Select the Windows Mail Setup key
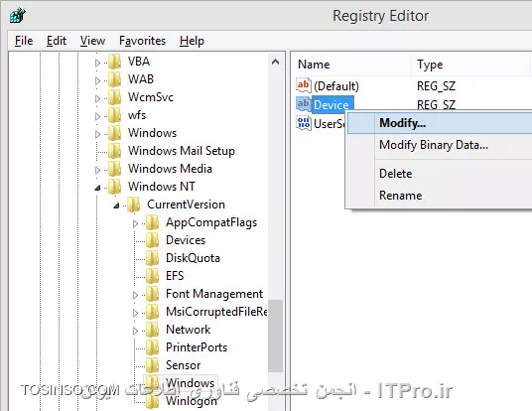The width and height of the screenshot is (532, 411). (182, 151)
